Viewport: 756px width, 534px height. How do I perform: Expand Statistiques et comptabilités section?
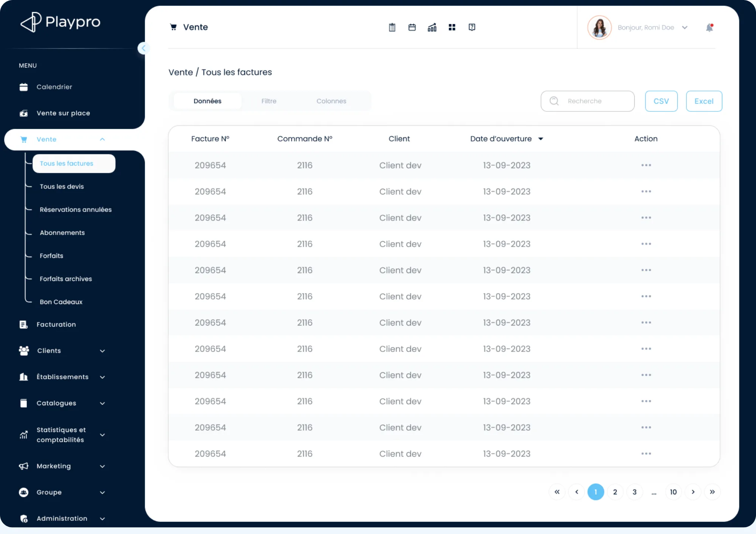pos(102,435)
